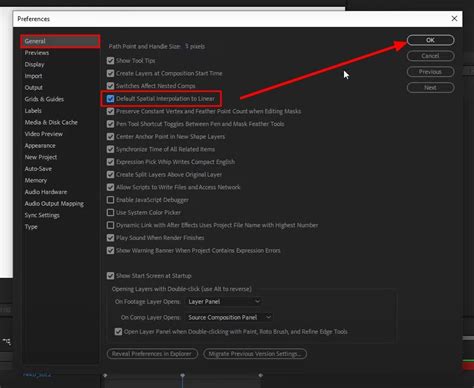Open the Video Preview category
Viewport: 474px width, 388px height.
click(44, 134)
